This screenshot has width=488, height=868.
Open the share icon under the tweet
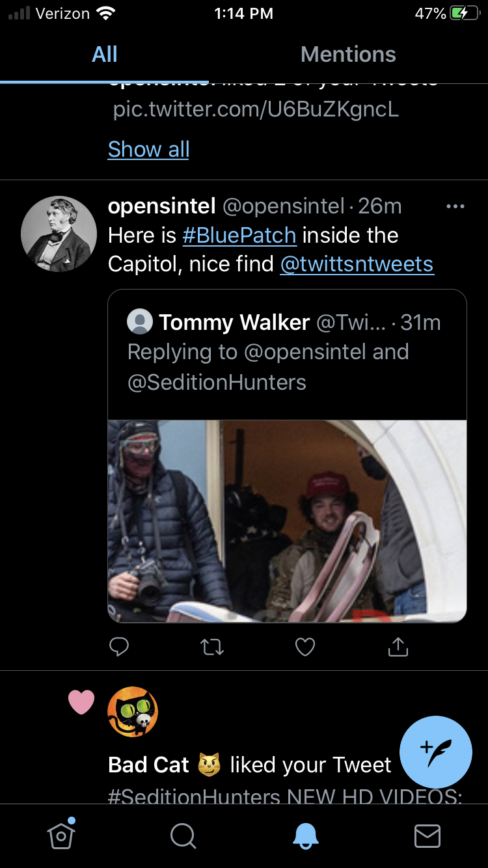click(x=398, y=646)
